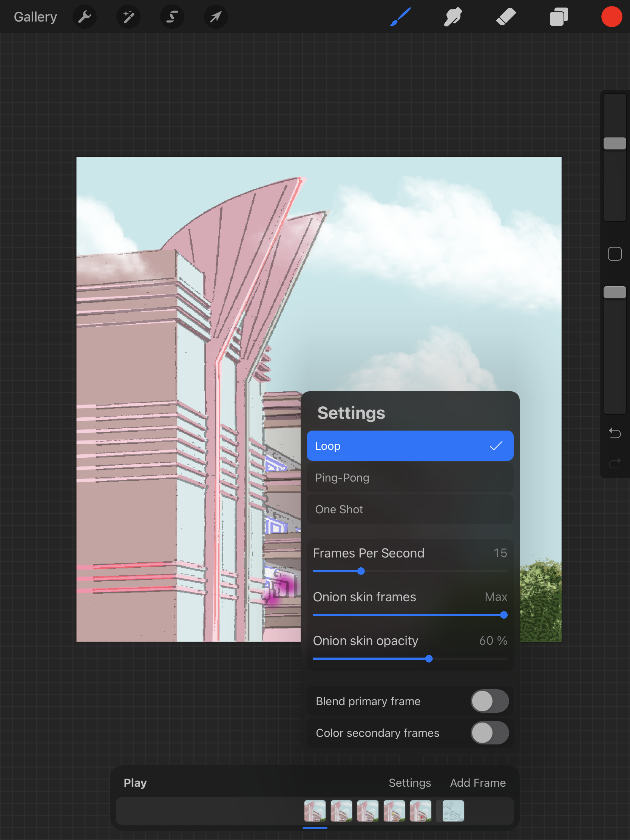The image size is (630, 840).
Task: Choose One Shot animation mode
Action: 410,509
